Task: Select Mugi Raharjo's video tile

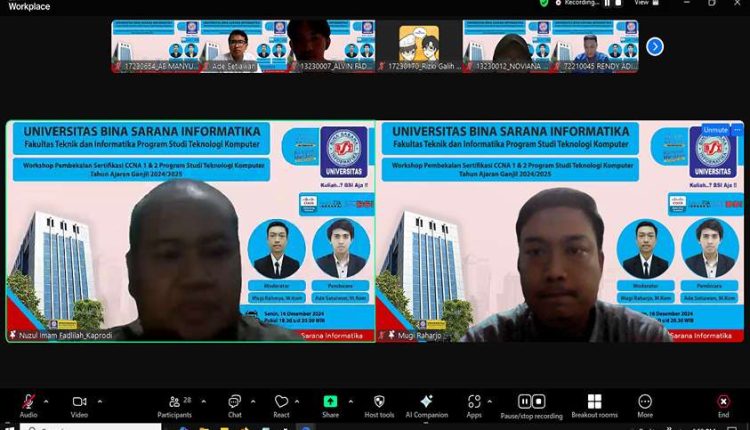Action: [x=560, y=231]
